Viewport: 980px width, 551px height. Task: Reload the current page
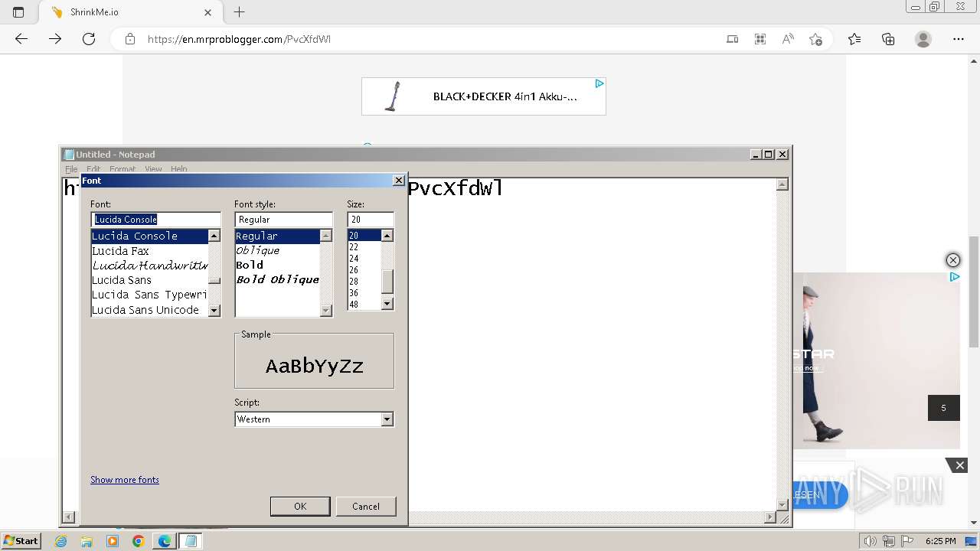(x=89, y=39)
